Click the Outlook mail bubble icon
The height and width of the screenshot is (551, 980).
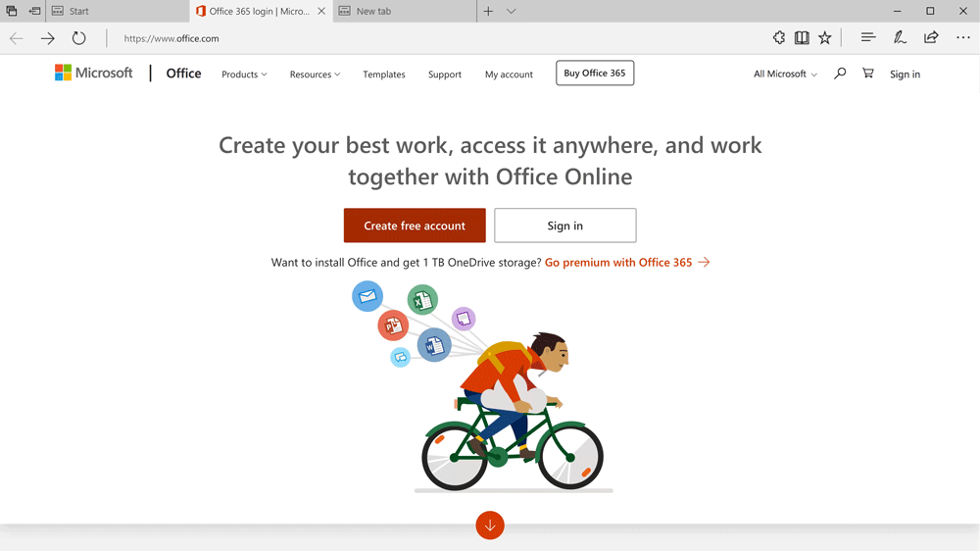[367, 296]
